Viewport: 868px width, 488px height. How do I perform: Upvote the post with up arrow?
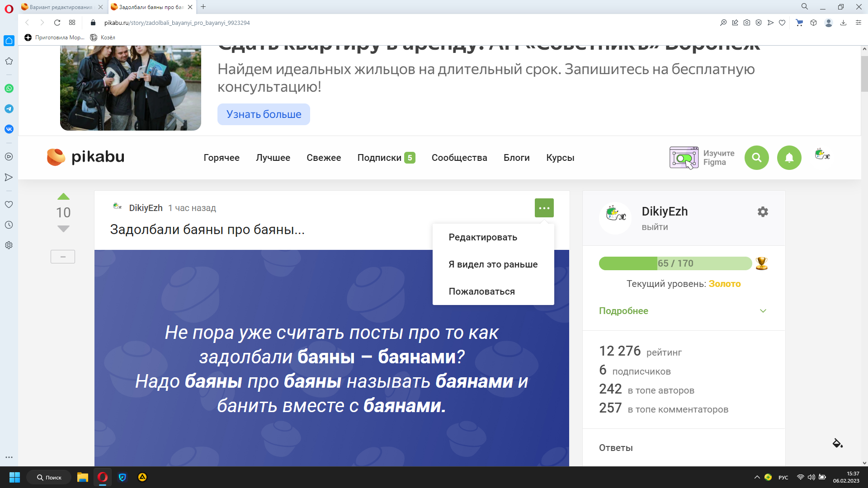63,197
